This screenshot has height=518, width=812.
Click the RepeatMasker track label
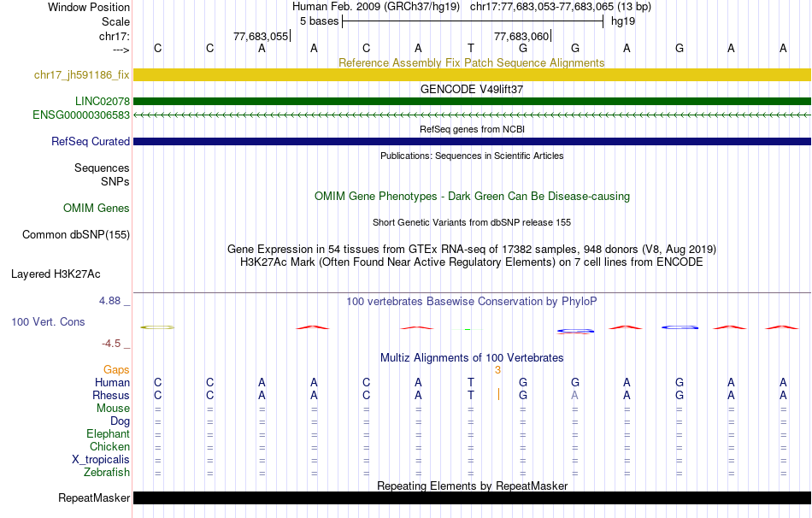(94, 497)
